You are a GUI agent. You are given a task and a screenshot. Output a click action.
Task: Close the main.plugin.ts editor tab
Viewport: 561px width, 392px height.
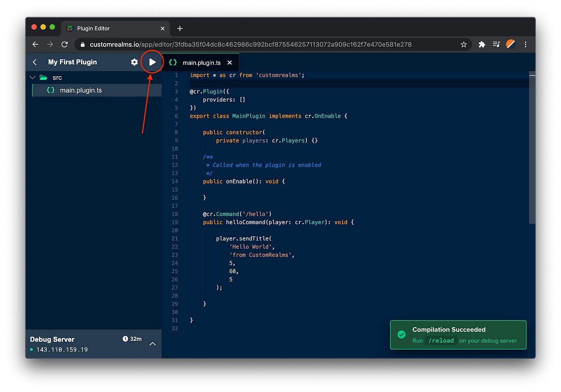[230, 63]
